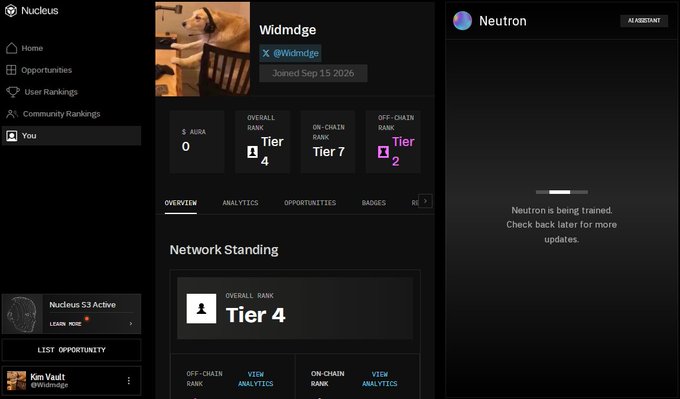Screen dimensions: 680x399
Task: Click the Widmdge profile name heading
Action: 288,30
